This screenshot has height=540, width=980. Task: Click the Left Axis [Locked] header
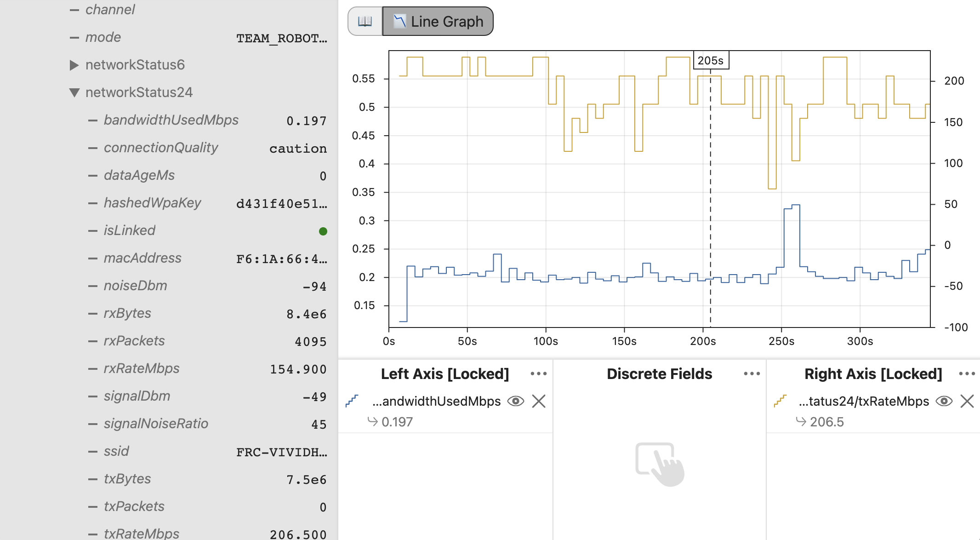click(445, 373)
